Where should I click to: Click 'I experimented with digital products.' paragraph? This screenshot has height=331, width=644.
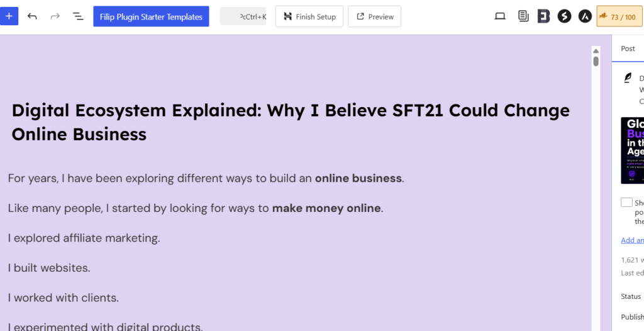click(106, 327)
